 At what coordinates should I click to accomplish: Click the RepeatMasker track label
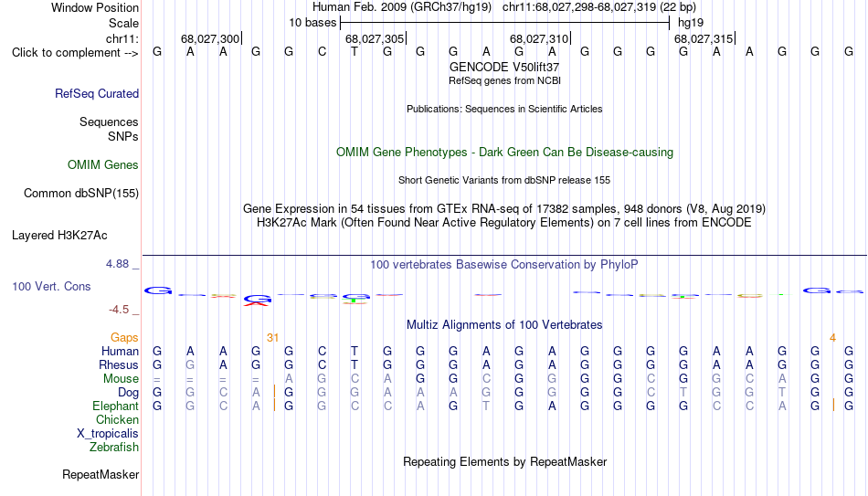[101, 474]
